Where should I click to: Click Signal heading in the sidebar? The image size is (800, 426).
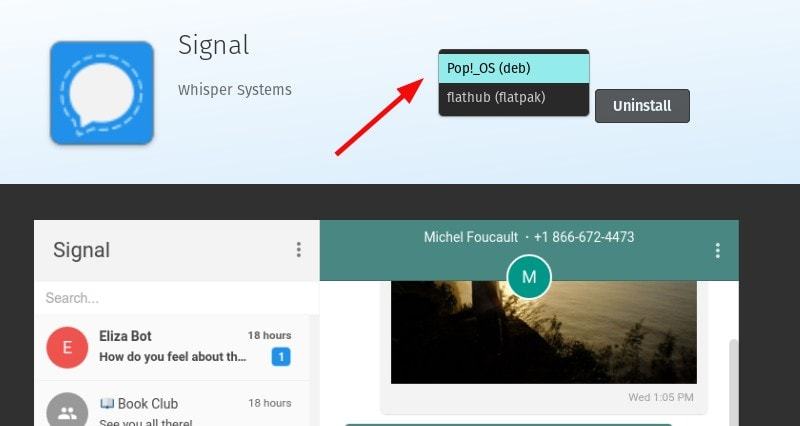[82, 250]
